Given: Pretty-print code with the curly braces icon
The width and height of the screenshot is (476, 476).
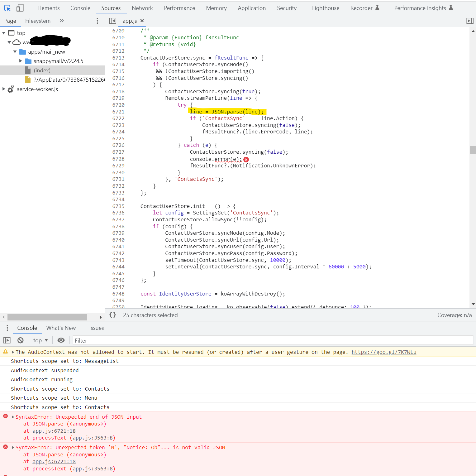Looking at the screenshot, I should pos(113,315).
